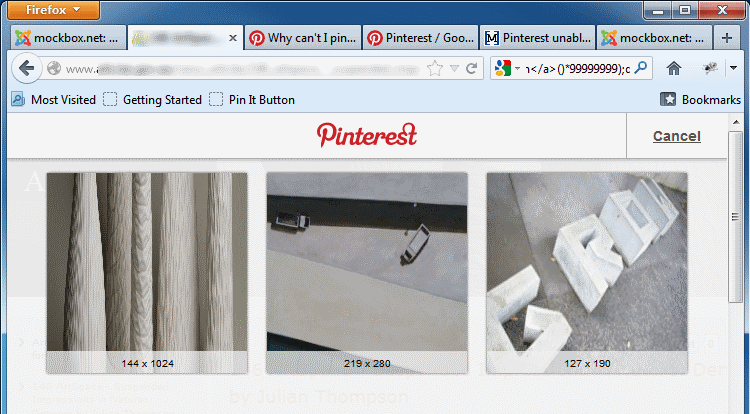
Task: Maximize the Firefox window
Action: (x=685, y=10)
